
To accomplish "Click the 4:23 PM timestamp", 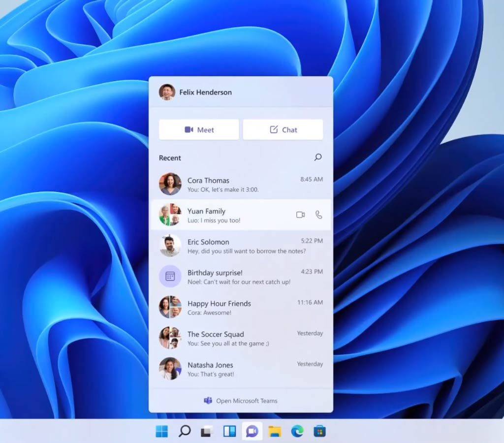I will tap(312, 272).
